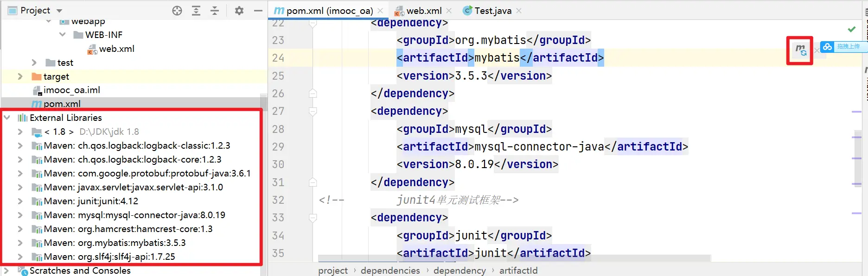Image resolution: width=868 pixels, height=276 pixels.
Task: Click the blue cloud upload icon
Action: [x=828, y=47]
